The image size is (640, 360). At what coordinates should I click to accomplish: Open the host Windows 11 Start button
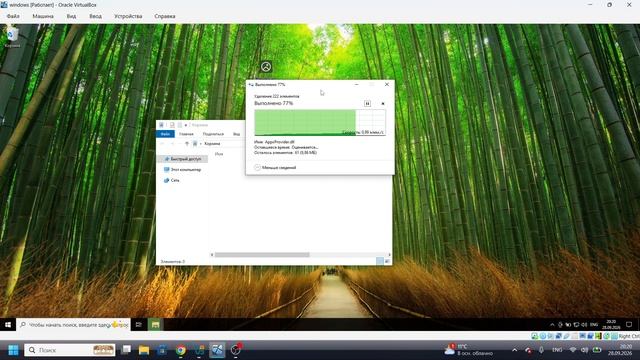point(13,350)
